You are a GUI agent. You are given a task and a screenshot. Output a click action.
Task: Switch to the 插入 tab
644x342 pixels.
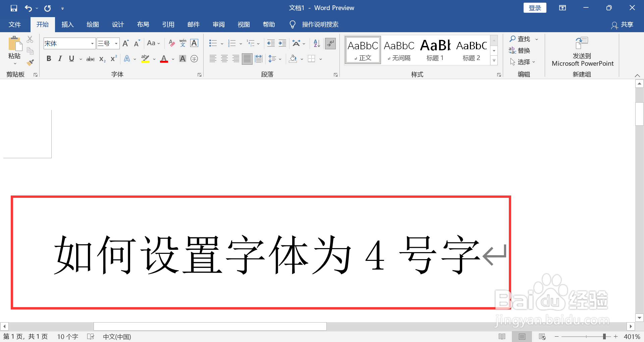click(67, 24)
